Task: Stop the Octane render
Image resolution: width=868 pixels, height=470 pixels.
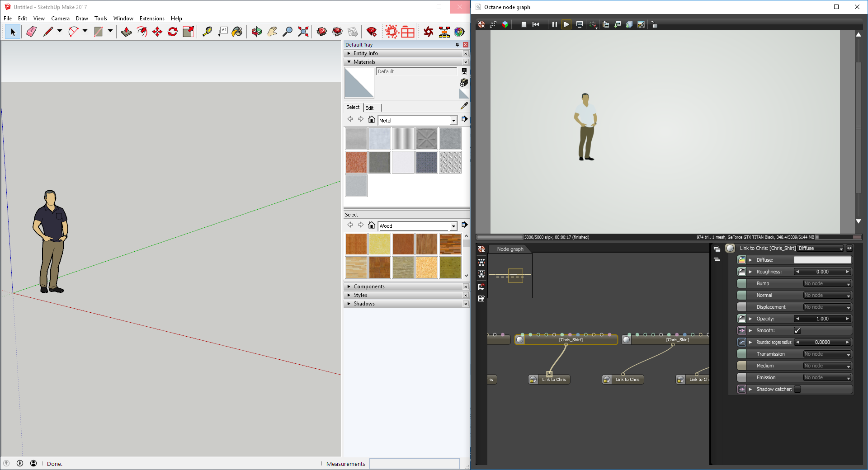Action: tap(524, 24)
